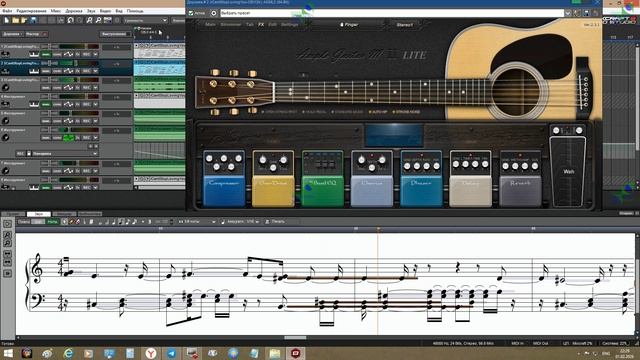
Task: Open the file explorer folder in taskbar
Action: (x=275, y=353)
